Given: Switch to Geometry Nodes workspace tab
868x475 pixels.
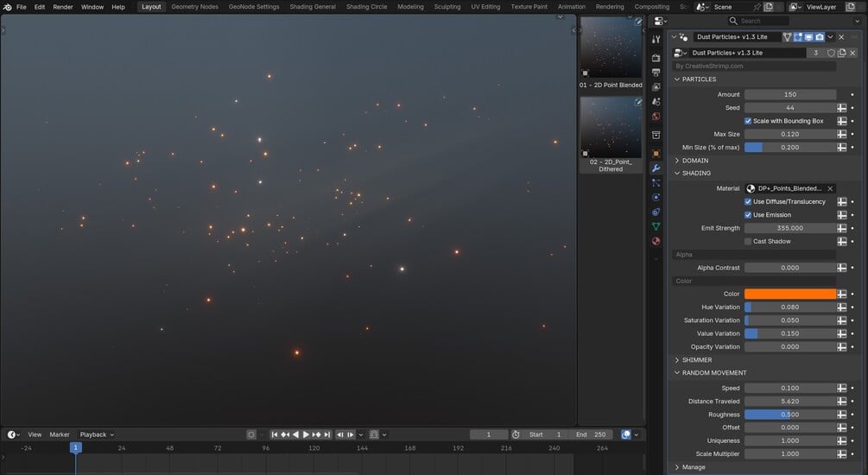Looking at the screenshot, I should point(195,7).
